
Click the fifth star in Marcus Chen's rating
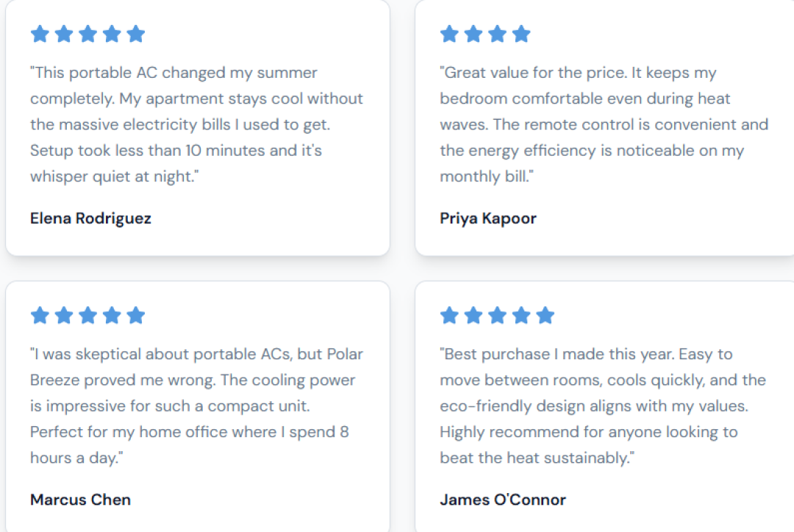tap(136, 315)
